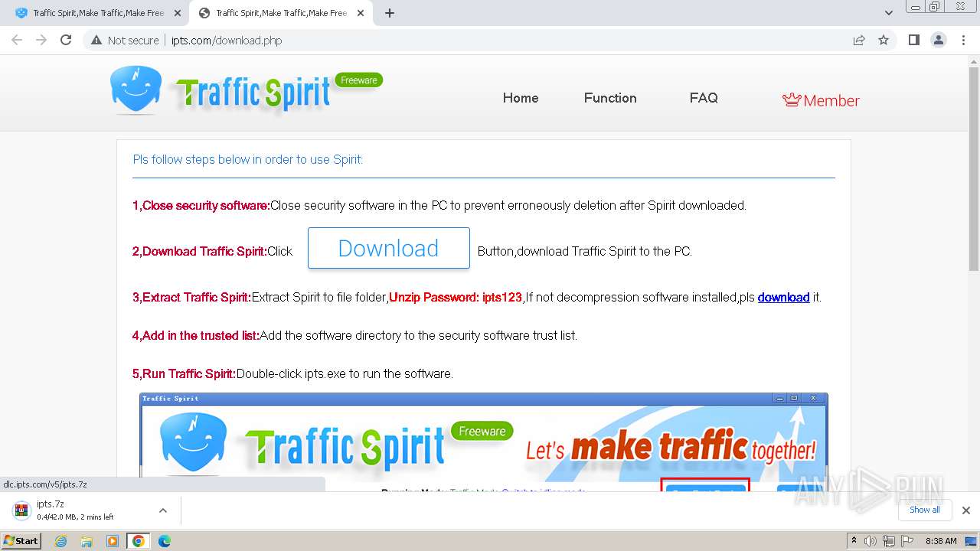This screenshot has width=980, height=551.
Task: Expand the tab search chevron
Action: click(889, 13)
